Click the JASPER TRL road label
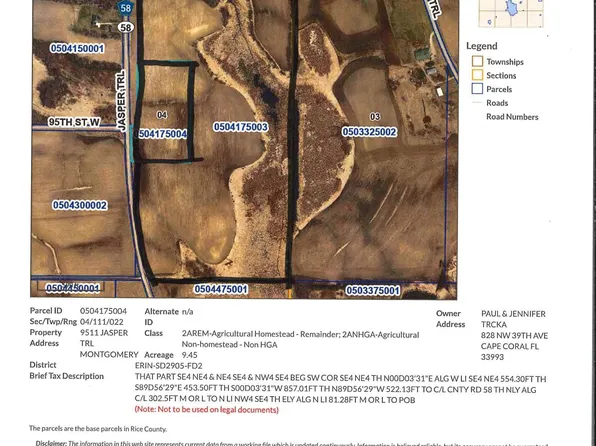This screenshot has height=446, width=596. [121, 101]
